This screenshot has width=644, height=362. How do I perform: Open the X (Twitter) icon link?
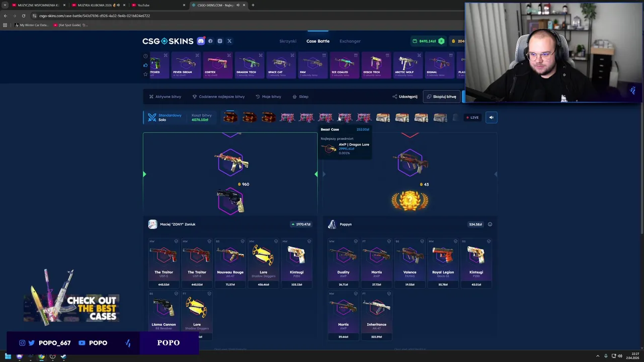pyautogui.click(x=229, y=41)
